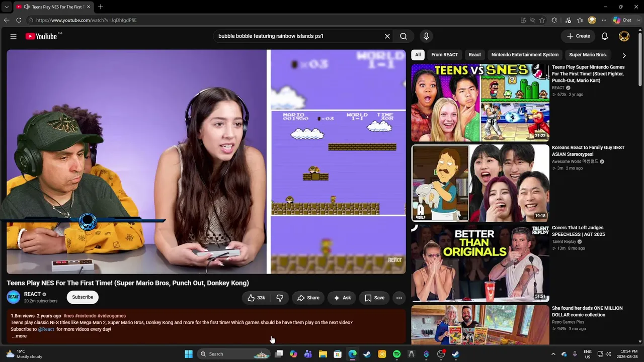
Task: Mute the tab via its speaker icon
Action: pos(26,7)
